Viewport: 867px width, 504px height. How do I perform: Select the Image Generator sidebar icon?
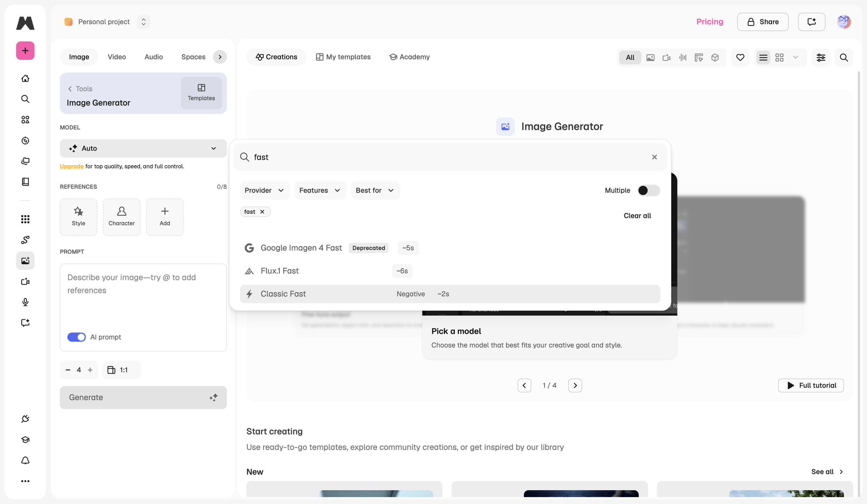[x=25, y=260]
